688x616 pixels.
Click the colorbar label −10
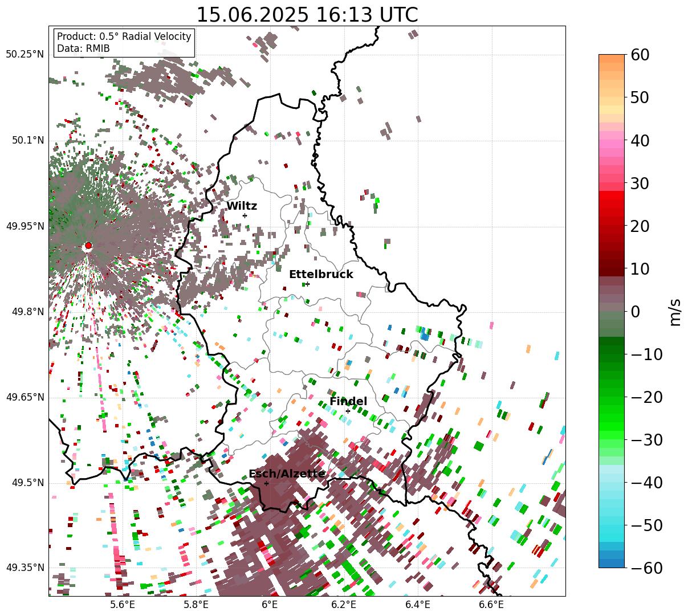(646, 354)
